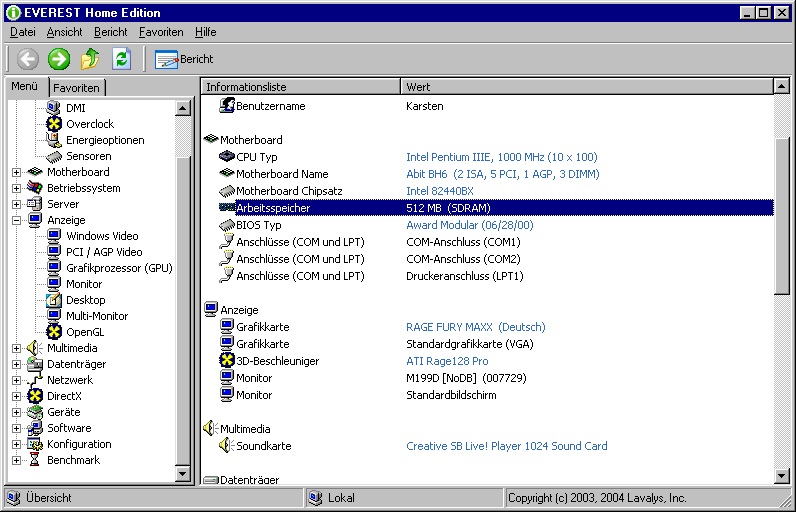796x512 pixels.
Task: Expand the Server tree node
Action: point(16,204)
